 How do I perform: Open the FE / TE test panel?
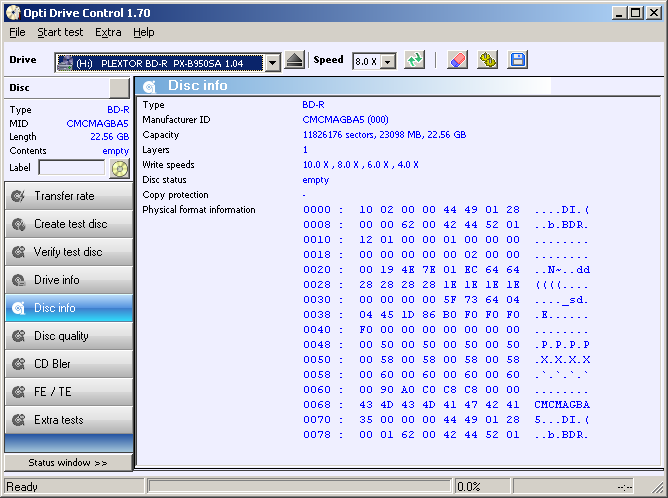[69, 392]
